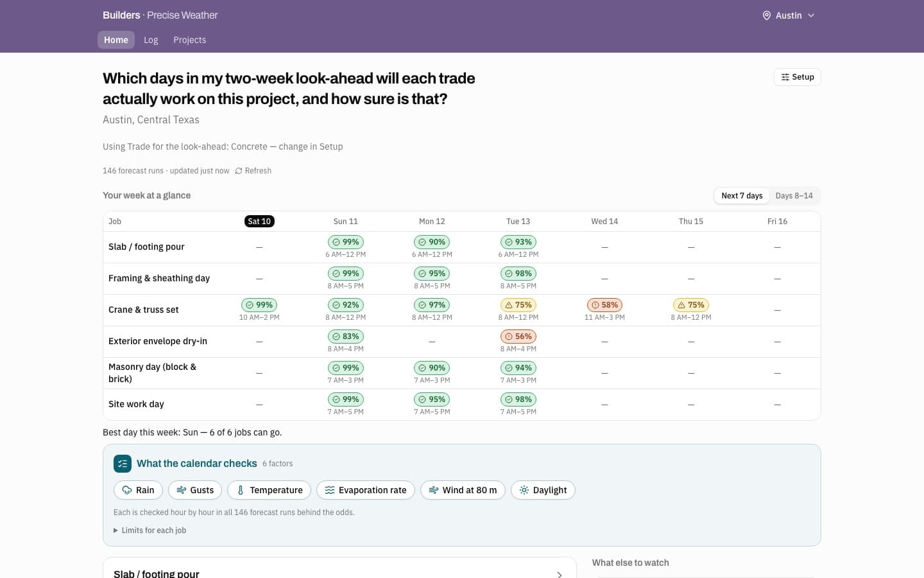The image size is (924, 578).
Task: Click the Exterior envelope dry-in row label
Action: click(158, 341)
